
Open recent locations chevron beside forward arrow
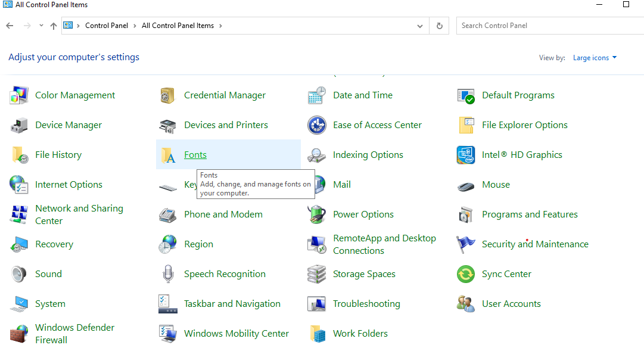click(41, 26)
